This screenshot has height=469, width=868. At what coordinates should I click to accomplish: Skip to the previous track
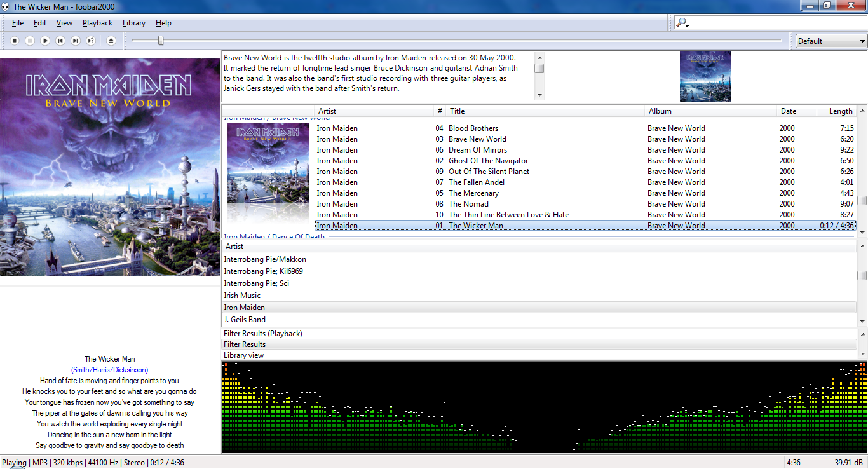[60, 41]
